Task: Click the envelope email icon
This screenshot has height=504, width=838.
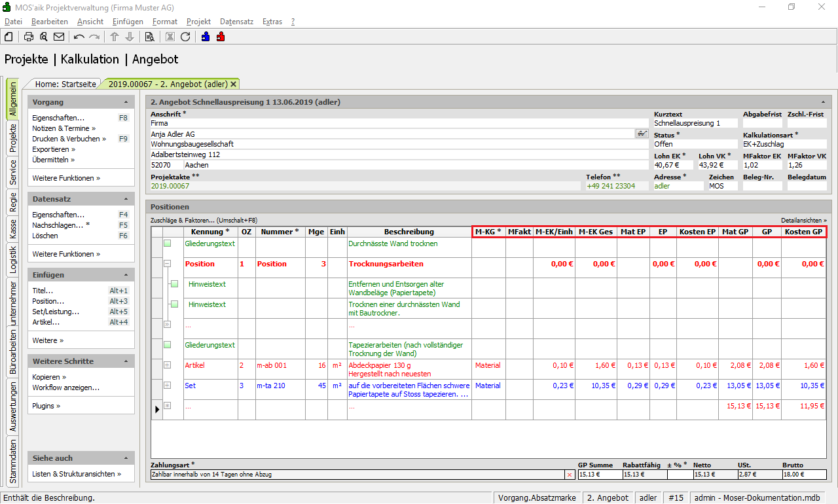Action: click(59, 37)
